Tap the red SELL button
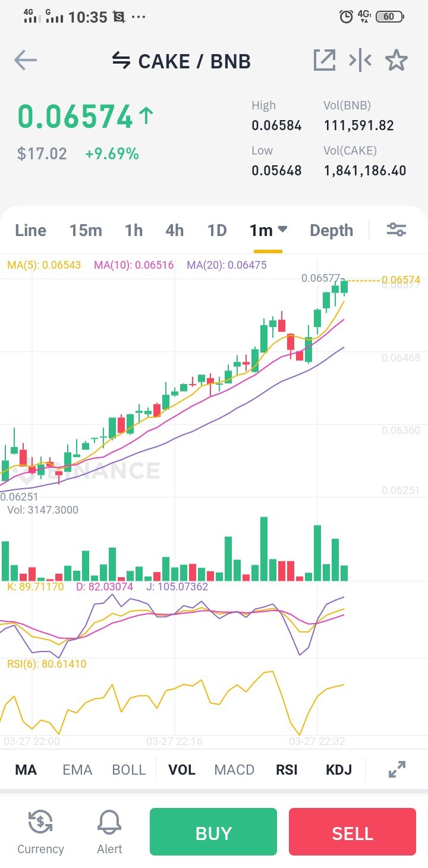Screen dimensions: 428x868 pyautogui.click(x=353, y=832)
